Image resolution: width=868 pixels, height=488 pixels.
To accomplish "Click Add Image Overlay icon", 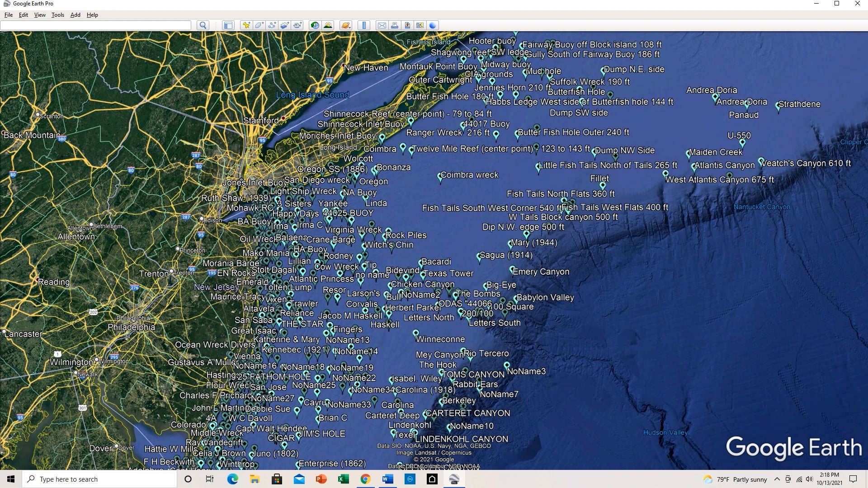I will pos(284,25).
